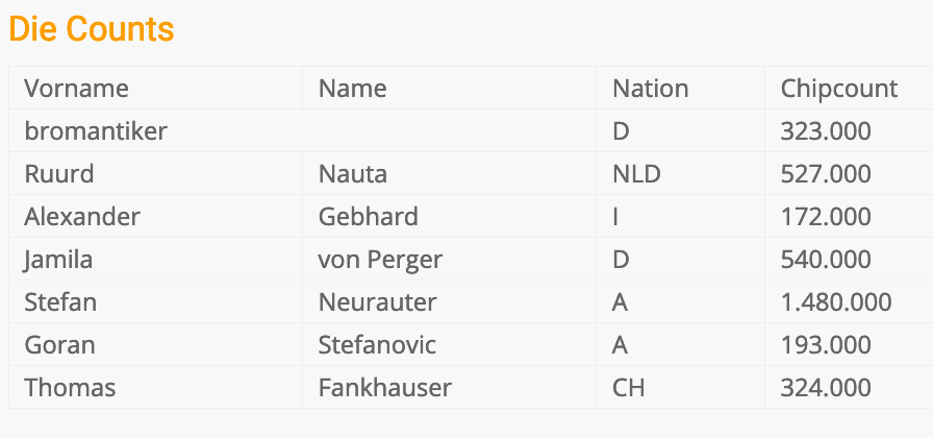Select the bromantiker table cell

(96, 131)
